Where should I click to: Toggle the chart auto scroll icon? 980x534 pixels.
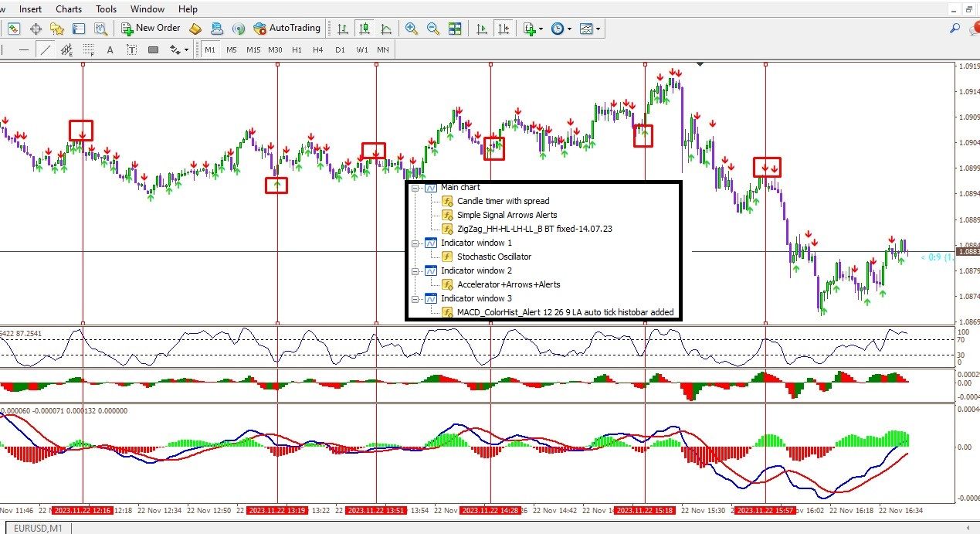pos(482,29)
